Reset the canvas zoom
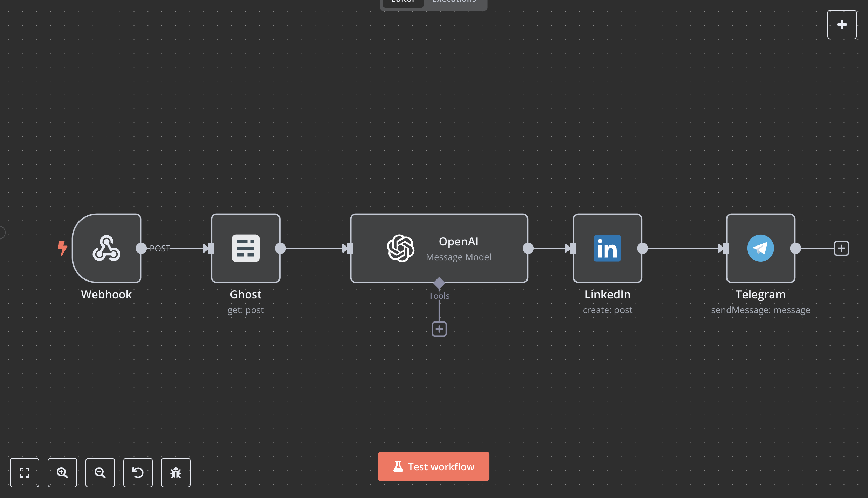Screen dimensions: 868x498 138,472
